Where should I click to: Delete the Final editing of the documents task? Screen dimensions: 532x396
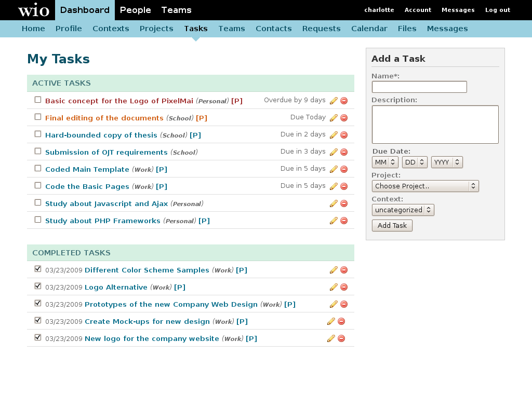(344, 118)
